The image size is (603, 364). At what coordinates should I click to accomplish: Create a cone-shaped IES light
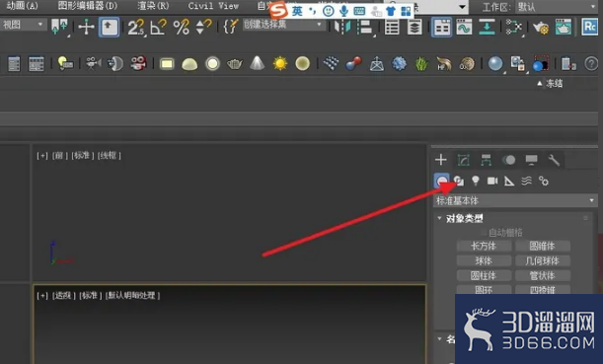(x=258, y=63)
